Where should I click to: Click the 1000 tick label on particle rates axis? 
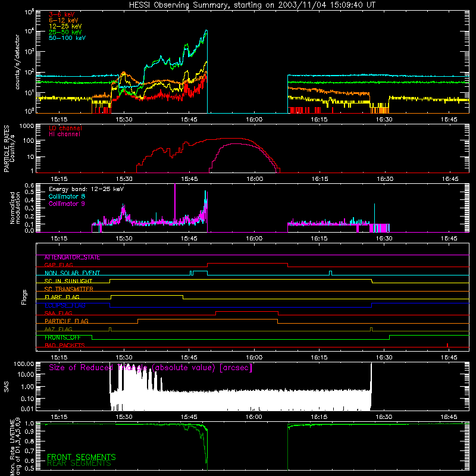[26, 126]
